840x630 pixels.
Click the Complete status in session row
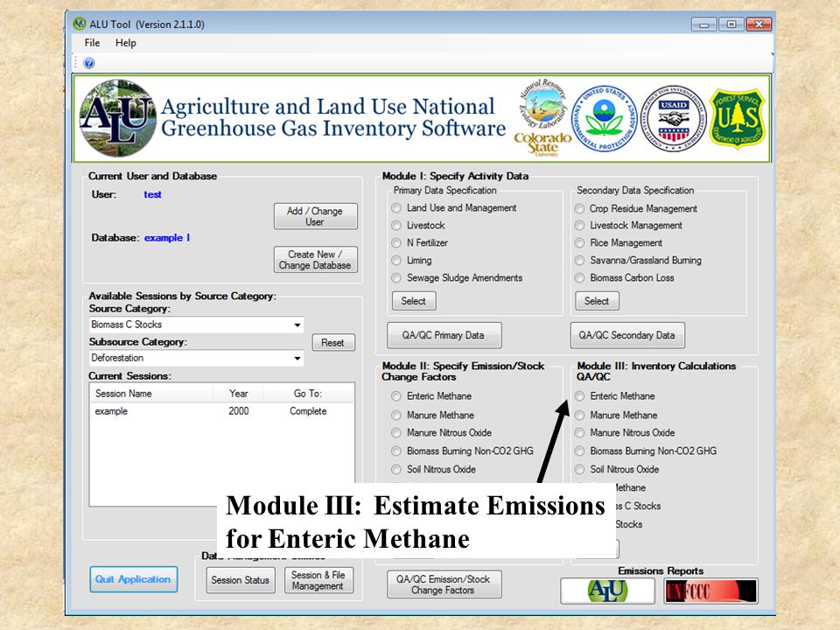tap(308, 411)
